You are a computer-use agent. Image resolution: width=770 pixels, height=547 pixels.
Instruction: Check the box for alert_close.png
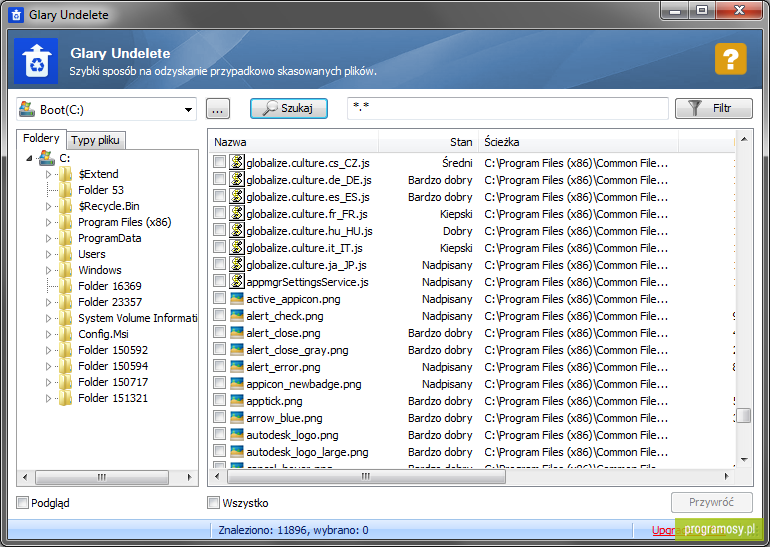[x=219, y=332]
